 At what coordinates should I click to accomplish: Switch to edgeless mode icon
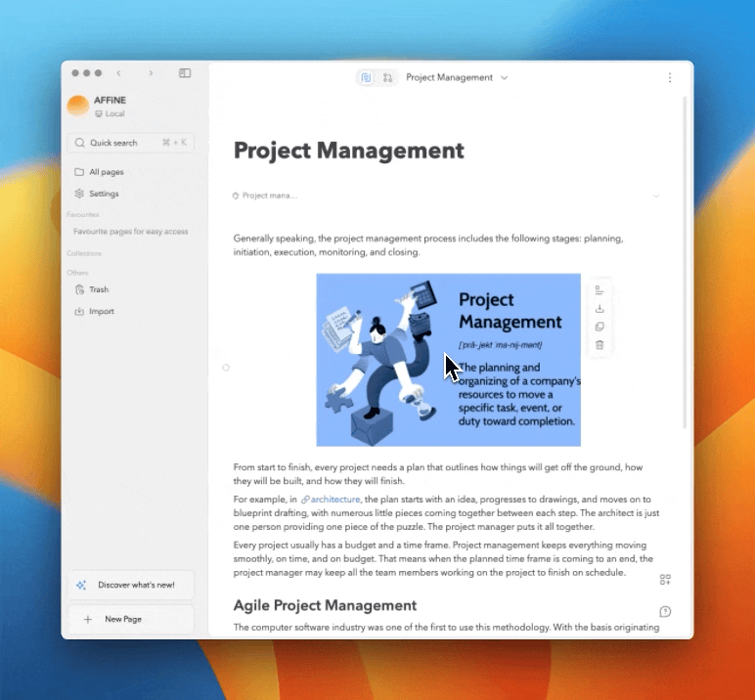coord(387,77)
